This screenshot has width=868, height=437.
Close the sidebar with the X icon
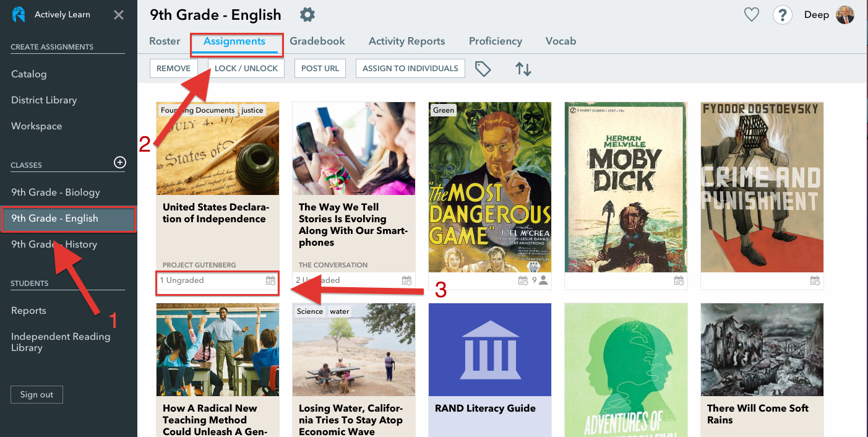[119, 15]
